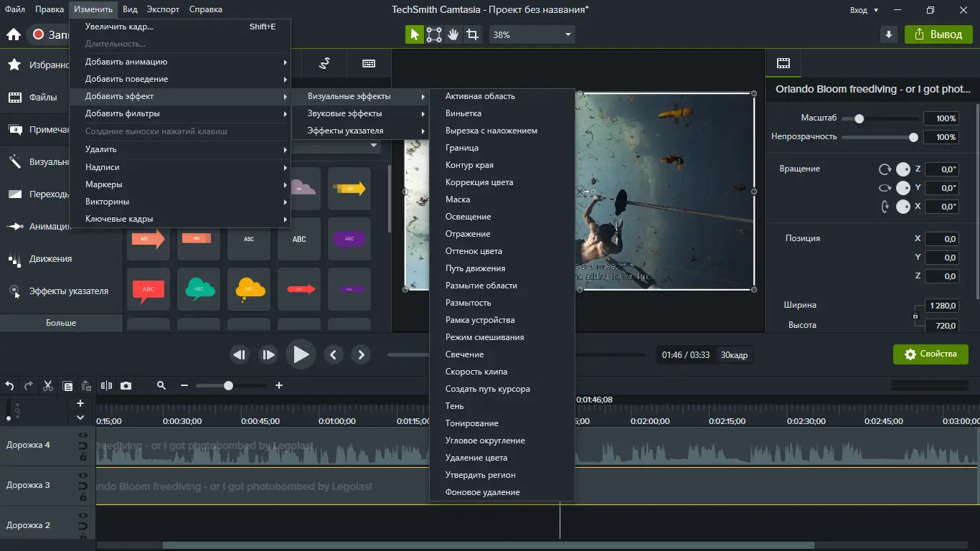This screenshot has width=980, height=551.
Task: Take a snapshot with the camera icon
Action: [x=126, y=385]
